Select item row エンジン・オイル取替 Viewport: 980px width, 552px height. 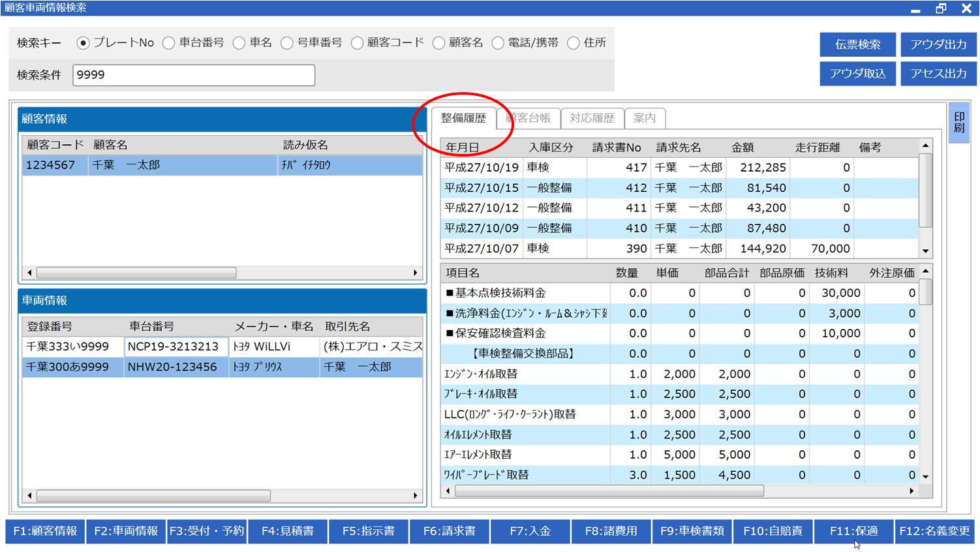pos(680,374)
